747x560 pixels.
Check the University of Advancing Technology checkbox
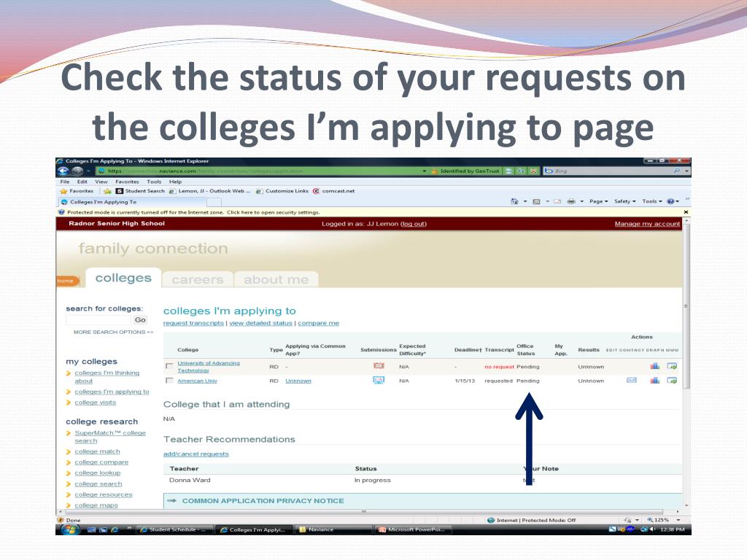tap(169, 366)
